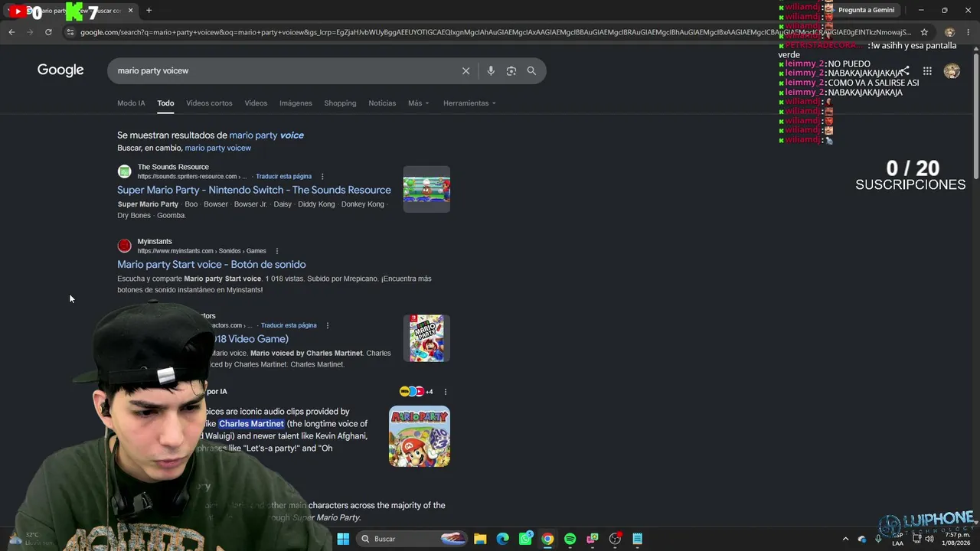
Task: Click the highlighted Charles Martinet link
Action: (251, 424)
